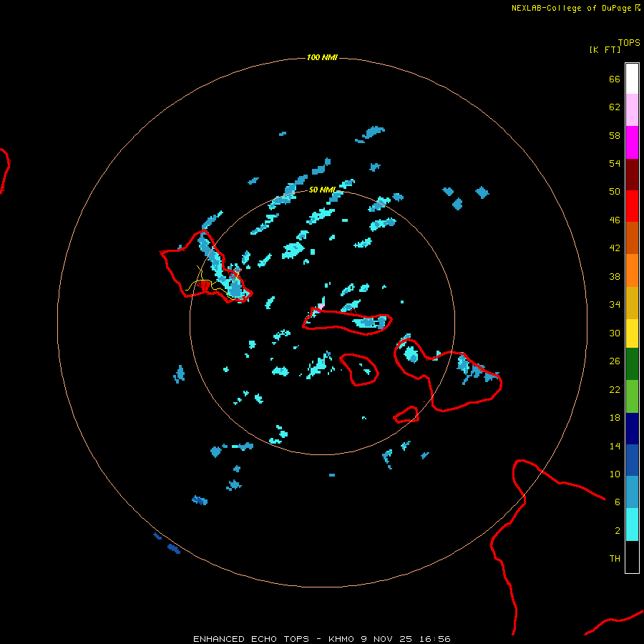This screenshot has height=644, width=644.
Task: Click the 18 legend value
Action: pyautogui.click(x=615, y=418)
